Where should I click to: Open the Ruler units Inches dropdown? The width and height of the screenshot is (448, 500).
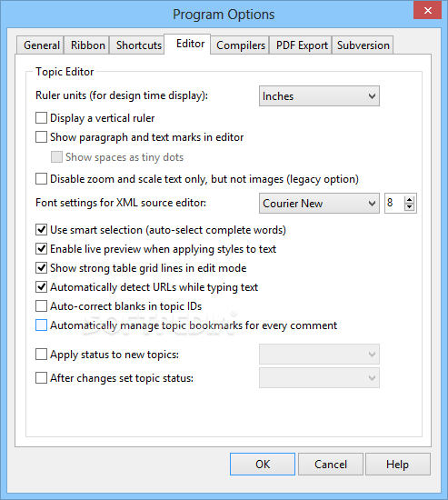point(319,96)
